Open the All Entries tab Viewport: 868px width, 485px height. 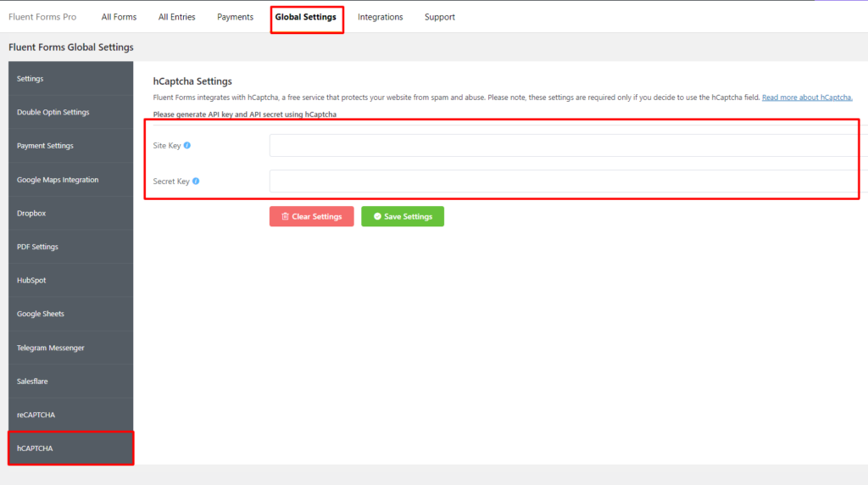pos(176,17)
